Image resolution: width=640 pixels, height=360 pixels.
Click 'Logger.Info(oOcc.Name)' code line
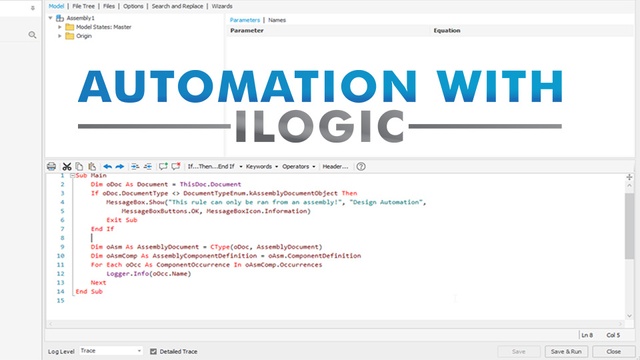tap(149, 274)
